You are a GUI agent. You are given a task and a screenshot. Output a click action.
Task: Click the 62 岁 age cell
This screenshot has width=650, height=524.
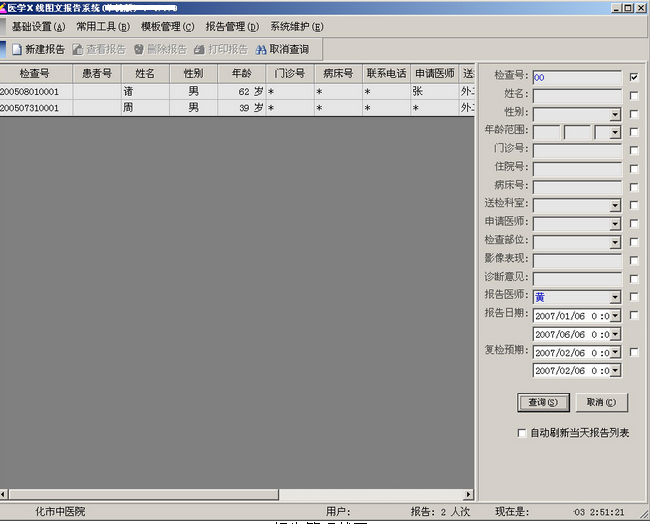[242, 92]
